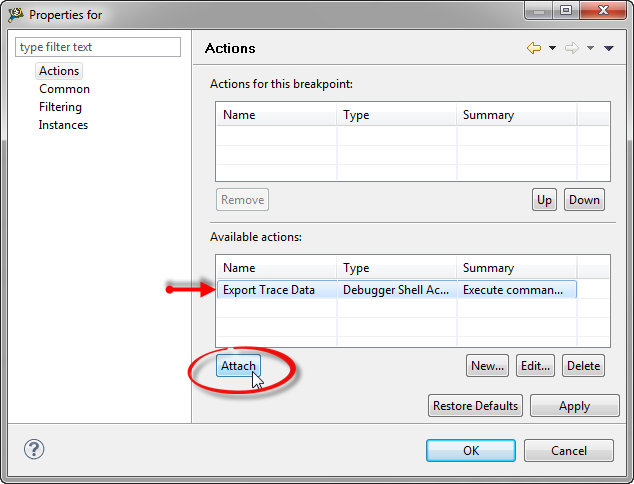
Task: Create a new action with New...
Action: 487,366
